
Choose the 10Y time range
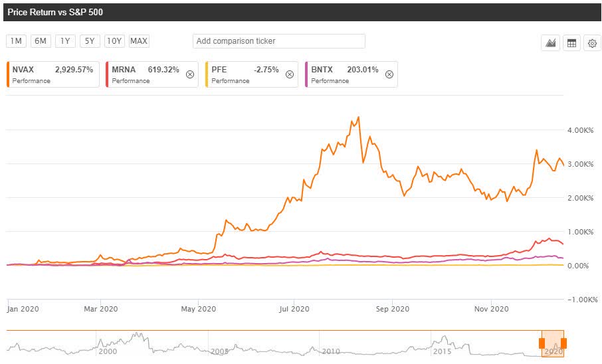[x=114, y=41]
